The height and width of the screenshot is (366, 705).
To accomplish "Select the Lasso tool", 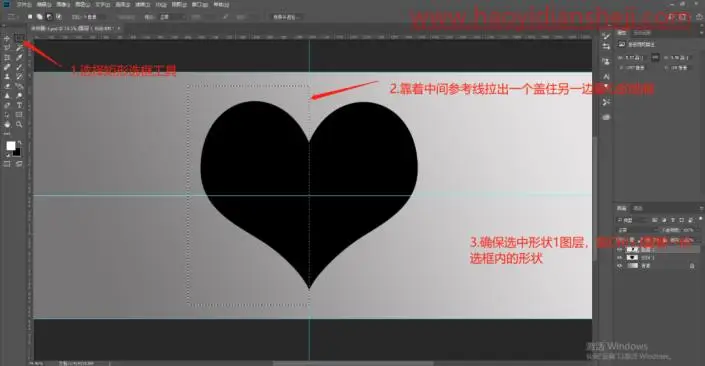I will 7,48.
